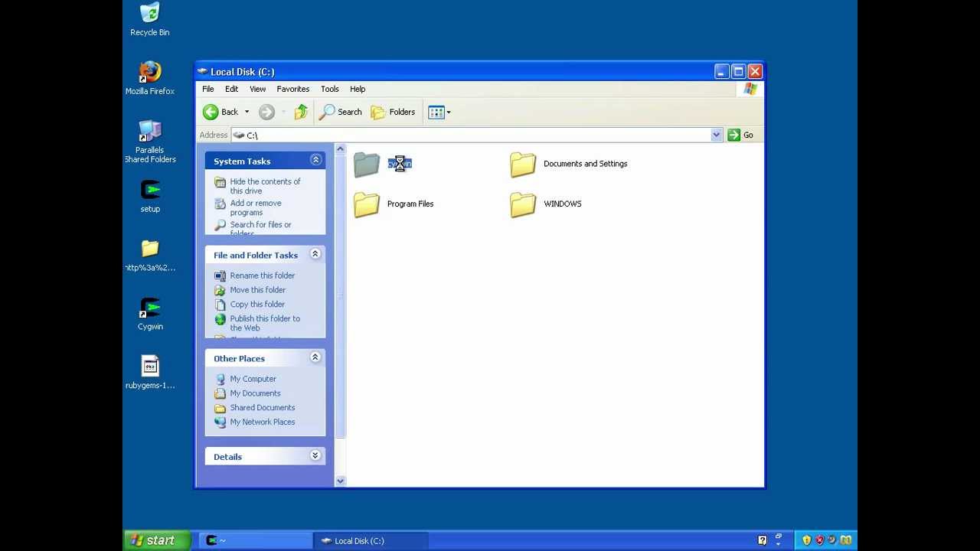Screen dimensions: 980x551
Task: Open the View menu
Action: point(257,89)
